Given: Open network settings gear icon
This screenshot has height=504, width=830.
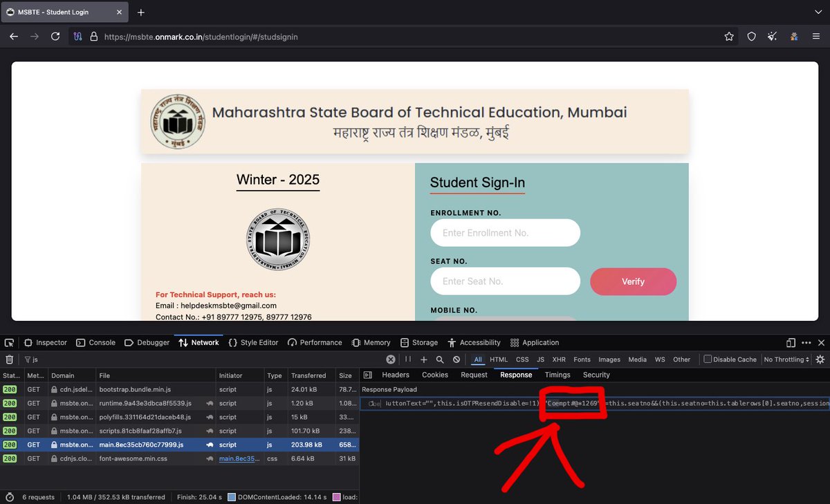Looking at the screenshot, I should [x=820, y=360].
